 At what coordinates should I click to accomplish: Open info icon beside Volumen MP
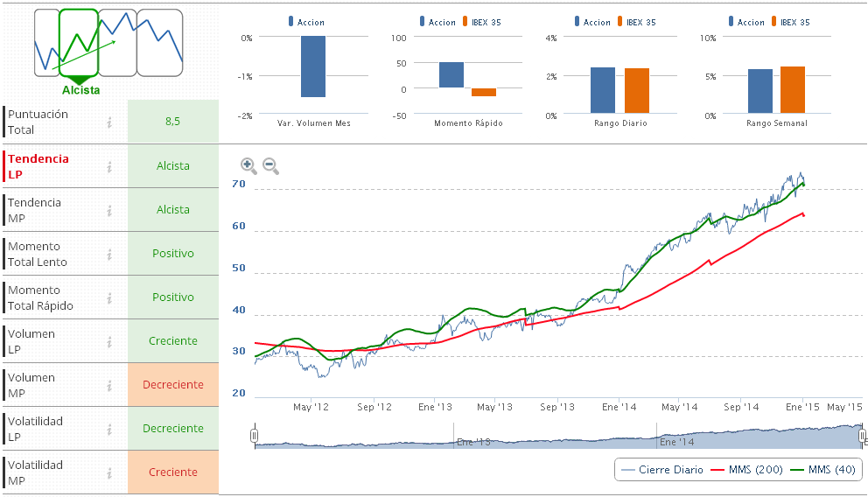(x=109, y=385)
